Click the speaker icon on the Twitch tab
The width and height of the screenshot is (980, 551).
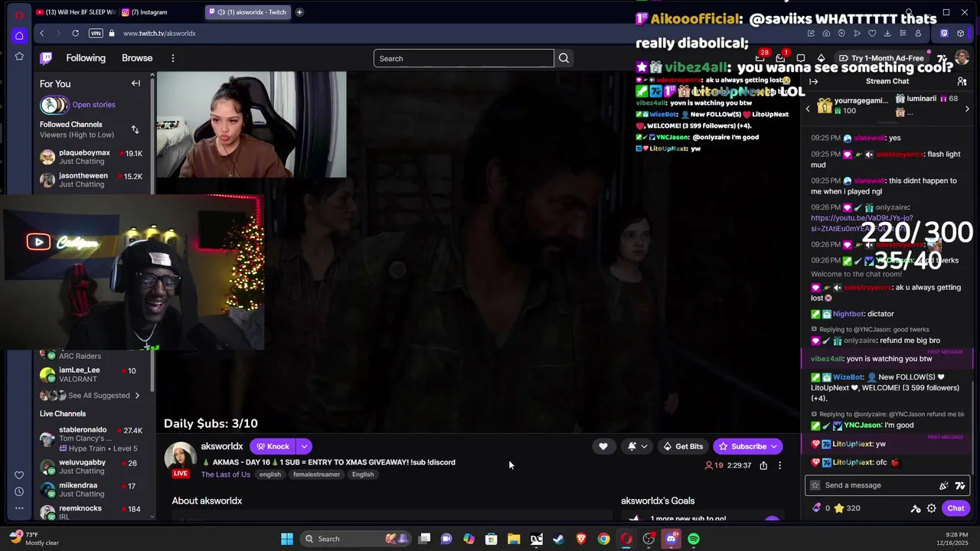[x=220, y=12]
